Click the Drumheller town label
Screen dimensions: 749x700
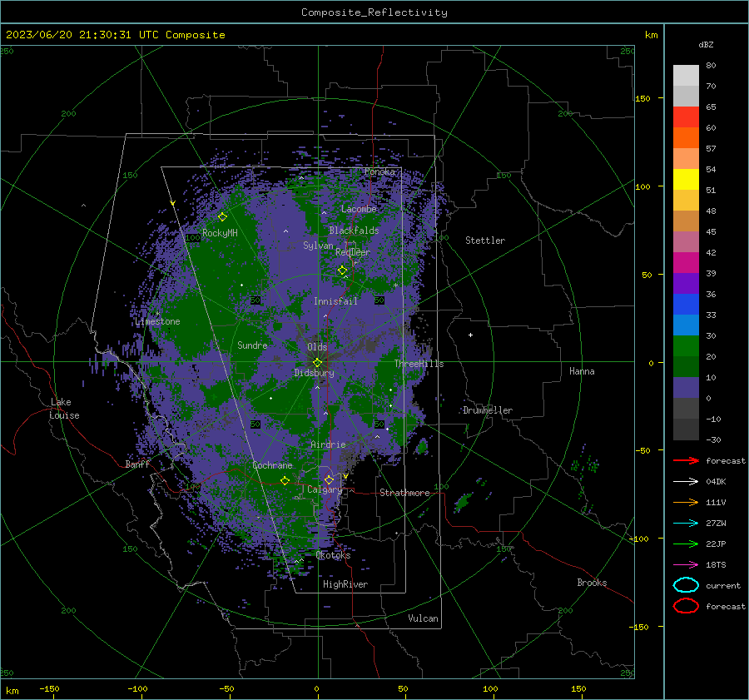pos(488,410)
